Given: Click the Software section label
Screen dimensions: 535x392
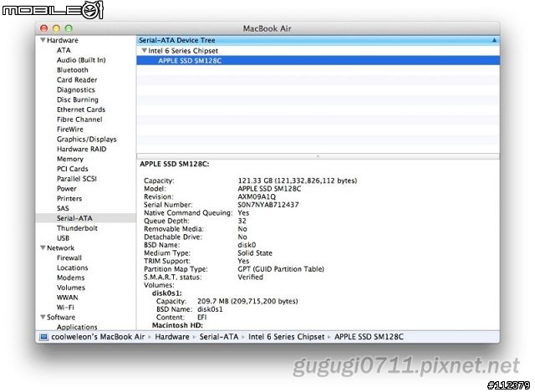Looking at the screenshot, I should pyautogui.click(x=61, y=318).
